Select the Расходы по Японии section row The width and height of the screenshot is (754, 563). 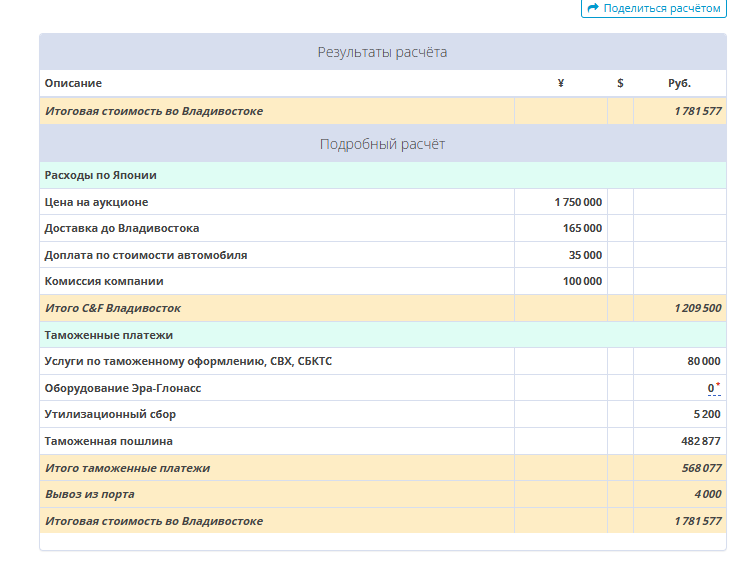coord(383,175)
